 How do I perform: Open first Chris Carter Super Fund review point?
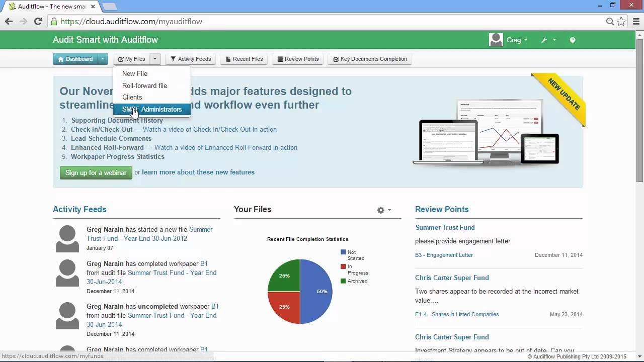point(452,278)
